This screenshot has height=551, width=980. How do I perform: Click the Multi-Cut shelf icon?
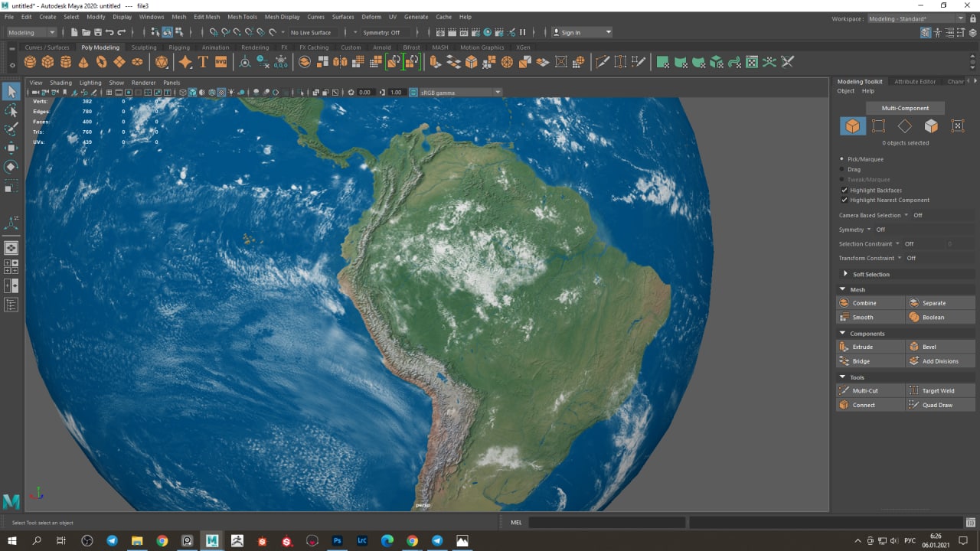(602, 62)
